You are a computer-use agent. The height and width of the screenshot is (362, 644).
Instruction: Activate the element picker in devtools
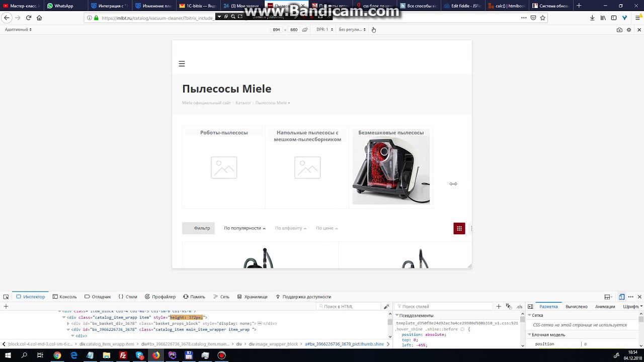(6, 297)
